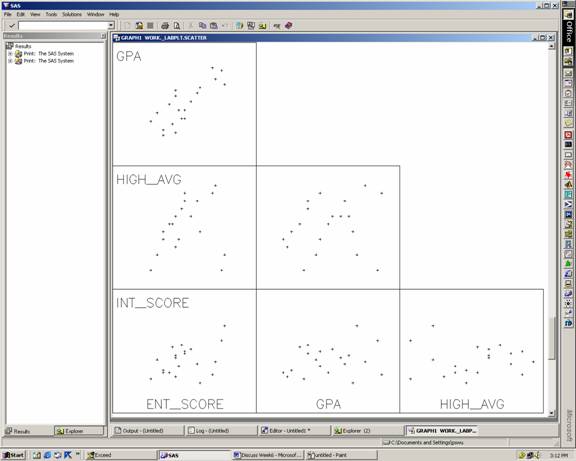Viewport: 576px width, 461px height.
Task: Select the Explorer tab below the Results pane
Action: [79, 431]
